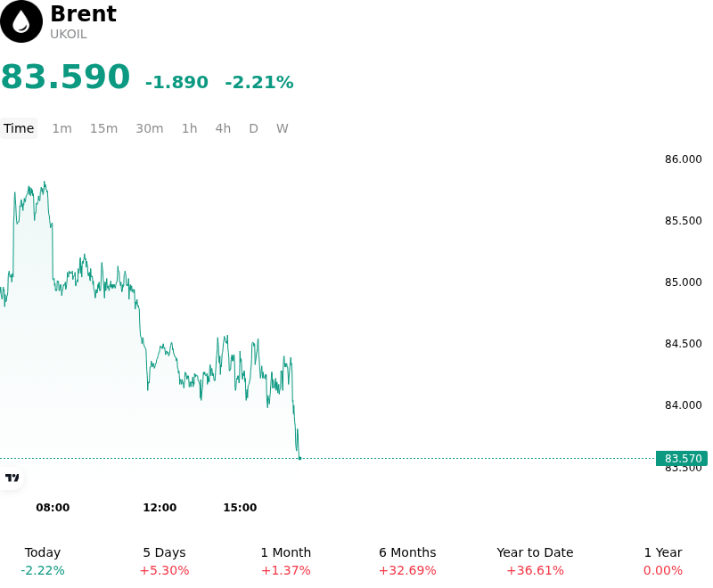This screenshot has width=713, height=588.
Task: Choose the 30m chart interval
Action: (150, 128)
